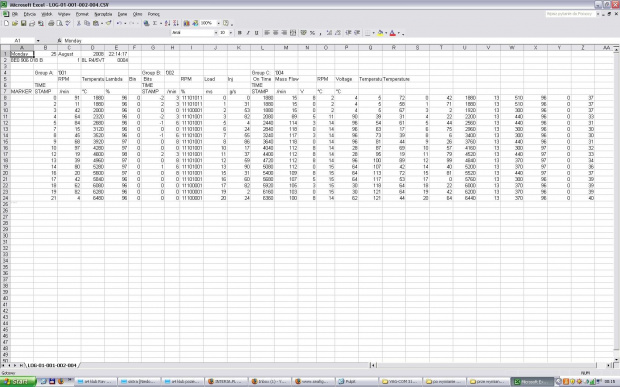Select row header 8
The width and height of the screenshot is (620, 387).
click(x=5, y=98)
